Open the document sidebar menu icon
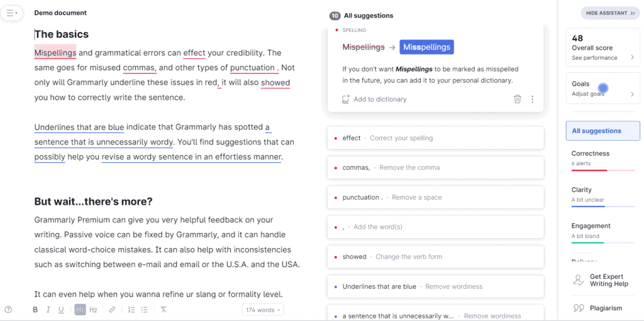 click(11, 13)
